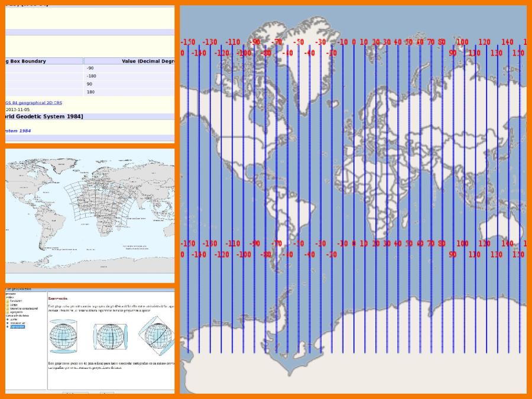The width and height of the screenshot is (532, 399).
Task: Click the upright cylinder globe projection diagram
Action: 64,336
